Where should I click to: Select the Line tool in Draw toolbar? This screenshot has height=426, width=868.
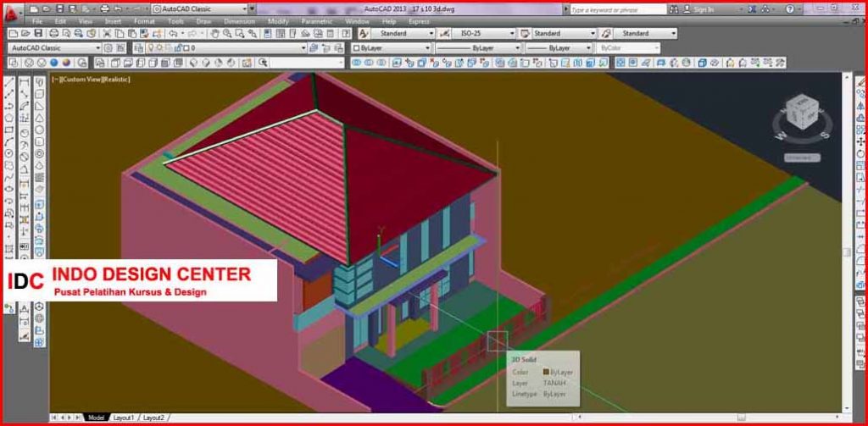(8, 82)
